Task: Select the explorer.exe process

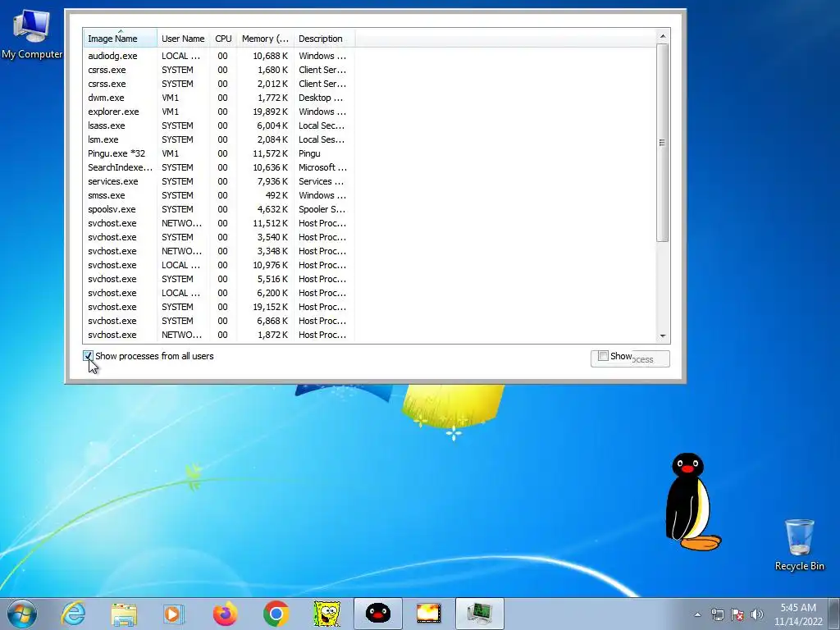Action: pos(218,112)
